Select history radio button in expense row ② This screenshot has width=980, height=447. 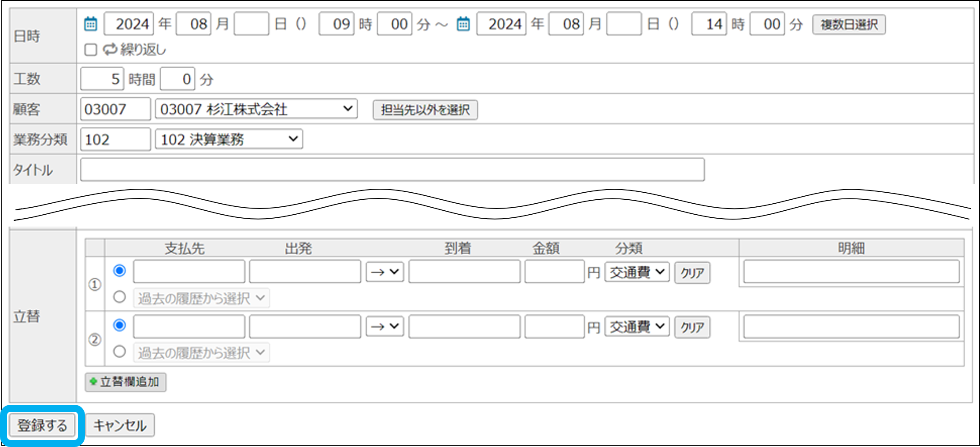119,352
